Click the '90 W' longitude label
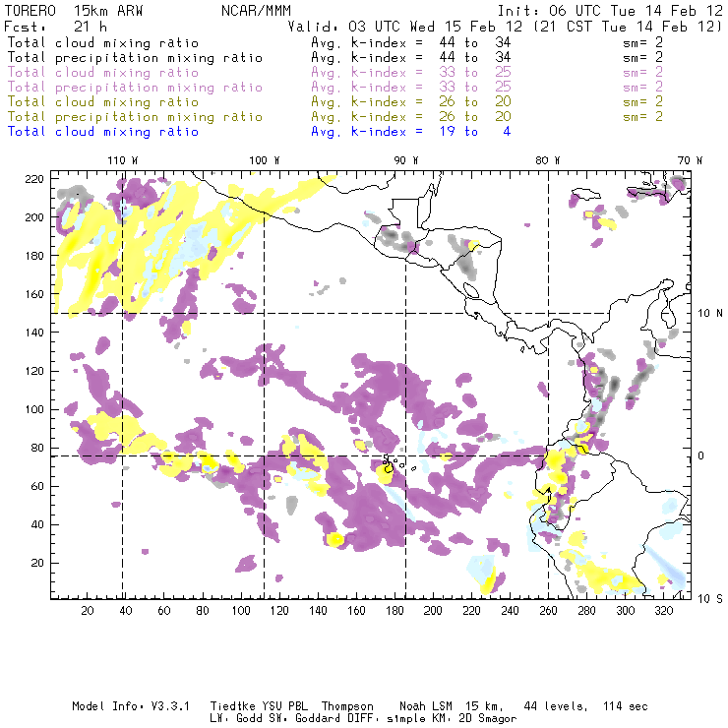Image resolution: width=728 pixels, height=728 pixels. pyautogui.click(x=406, y=160)
